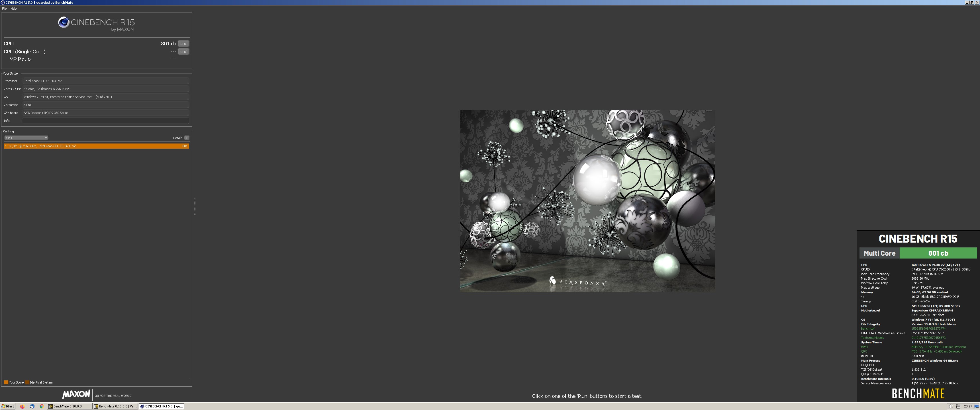
Task: Click the Cinebench R15 logo icon
Action: (x=63, y=22)
